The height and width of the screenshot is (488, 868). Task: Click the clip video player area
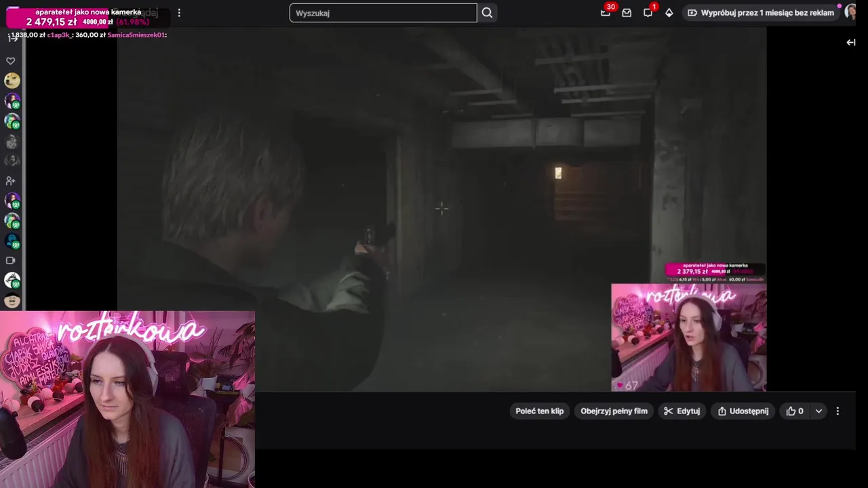coord(441,209)
